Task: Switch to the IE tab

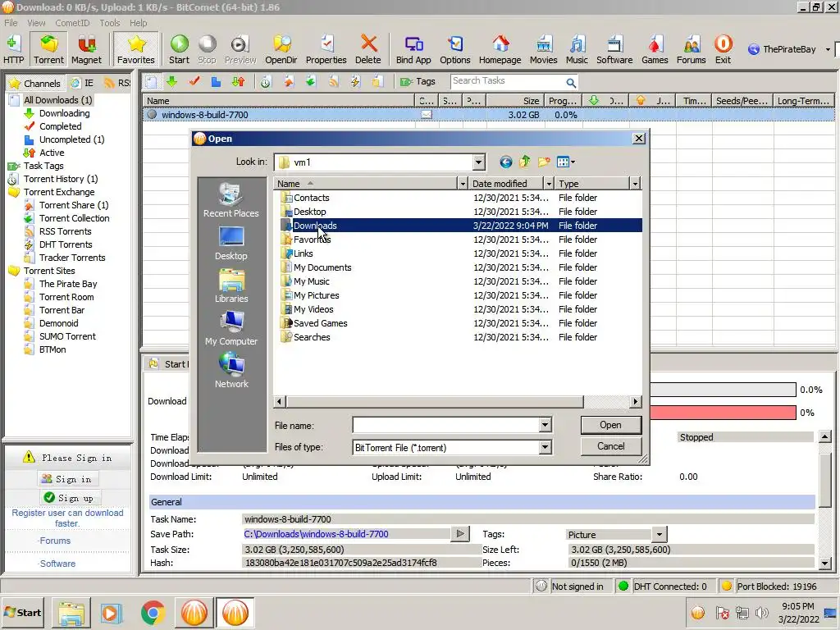Action: tap(83, 83)
